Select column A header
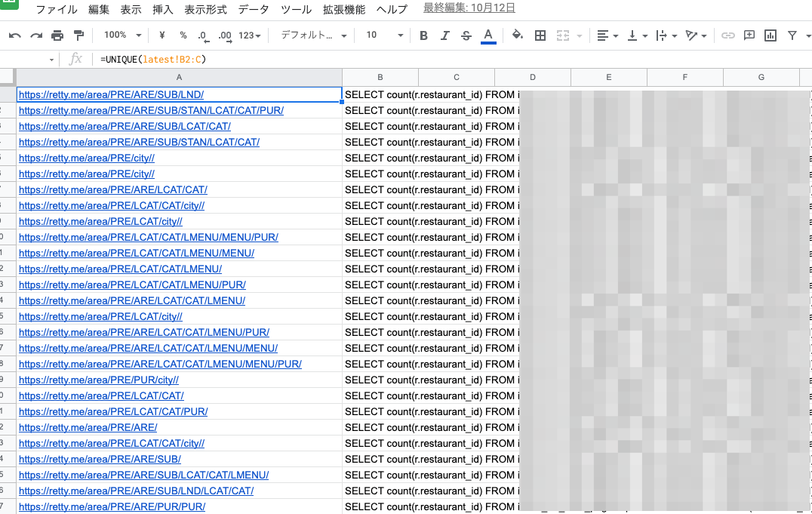The image size is (812, 514). pos(179,77)
